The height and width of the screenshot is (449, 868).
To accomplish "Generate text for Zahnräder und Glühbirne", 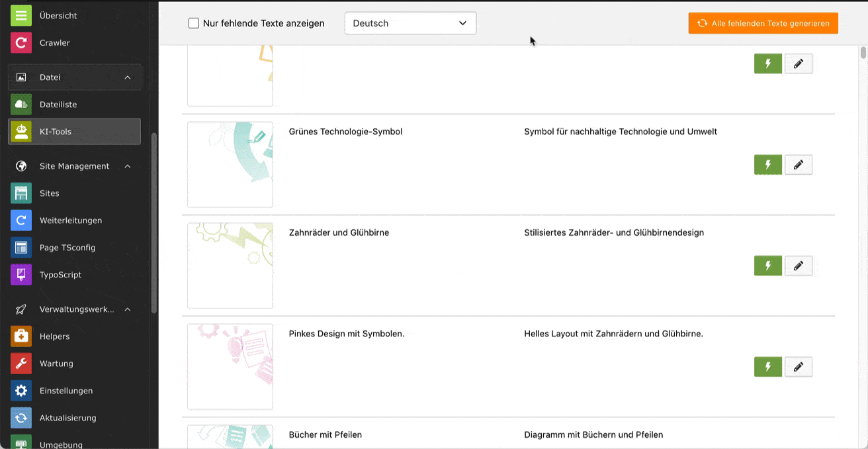I will (767, 266).
